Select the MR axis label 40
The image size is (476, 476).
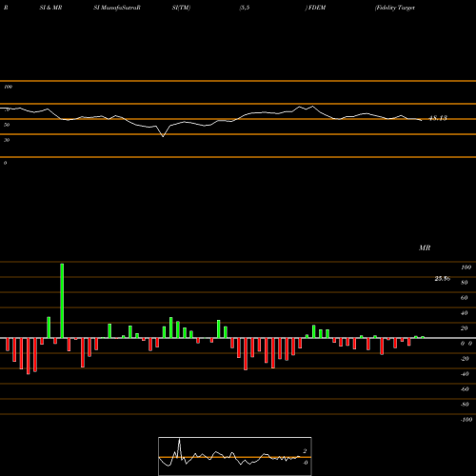coord(465,313)
